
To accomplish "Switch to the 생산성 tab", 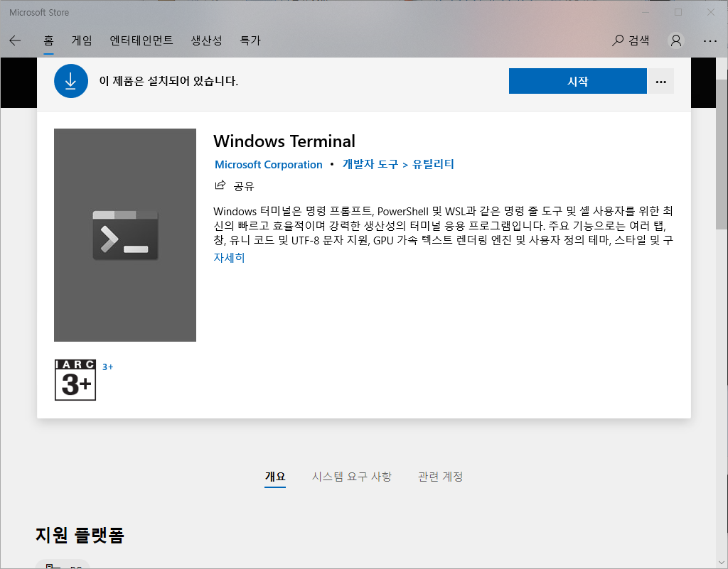I will point(207,40).
